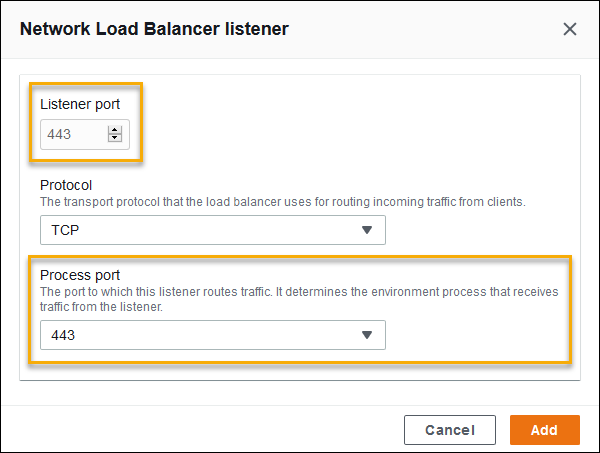Click the transport protocol description text
600x453 pixels.
tap(282, 201)
